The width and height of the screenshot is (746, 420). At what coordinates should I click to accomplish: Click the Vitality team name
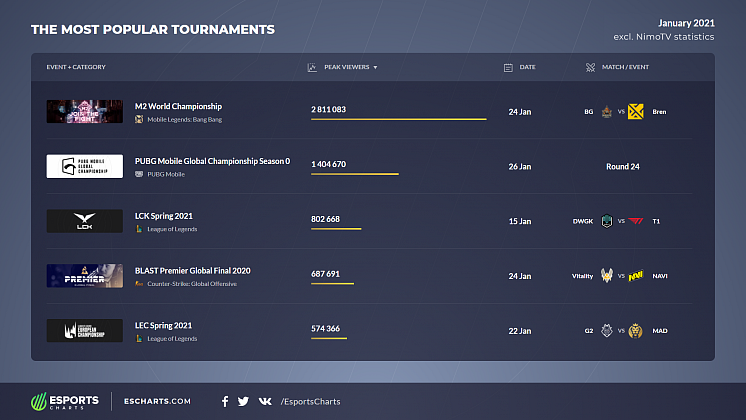coord(582,276)
